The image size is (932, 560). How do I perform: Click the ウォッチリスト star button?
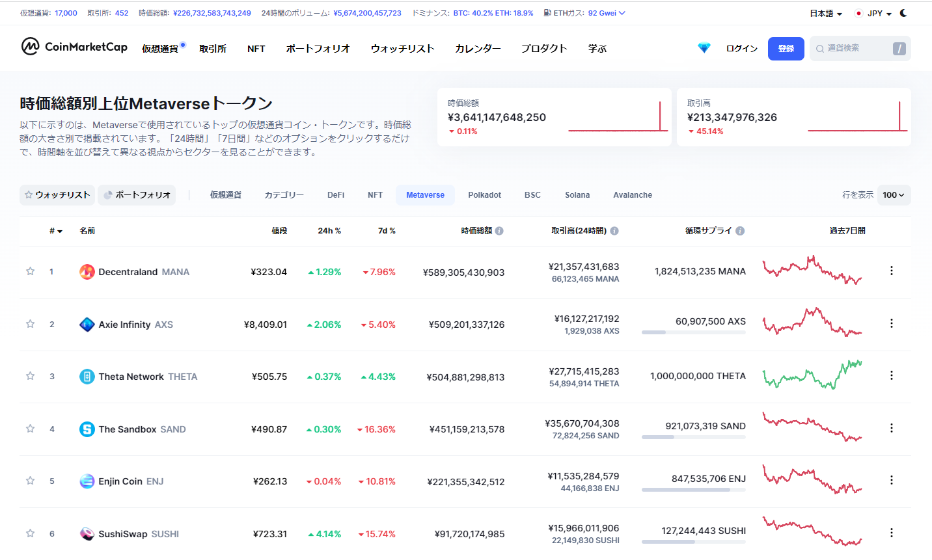click(57, 195)
